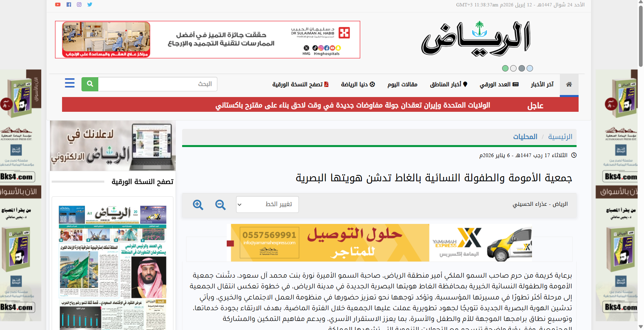Click الرئيسية breadcrumb link
Image resolution: width=644 pixels, height=330 pixels.
pyautogui.click(x=560, y=137)
